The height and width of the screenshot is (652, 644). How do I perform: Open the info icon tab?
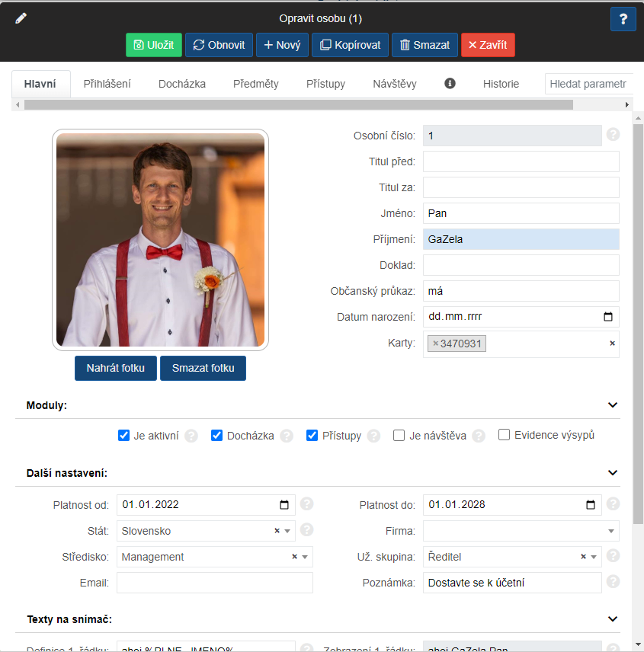pyautogui.click(x=450, y=84)
